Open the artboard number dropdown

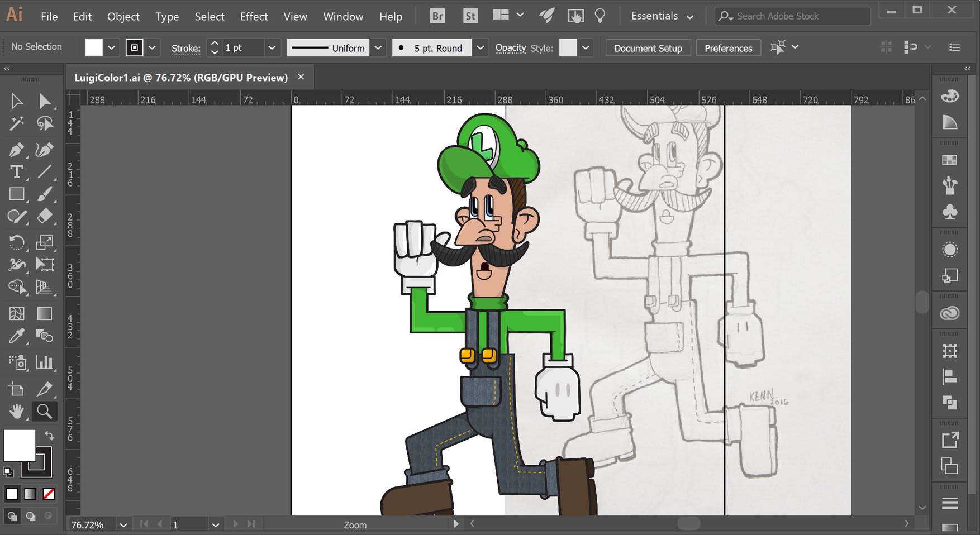tap(215, 525)
